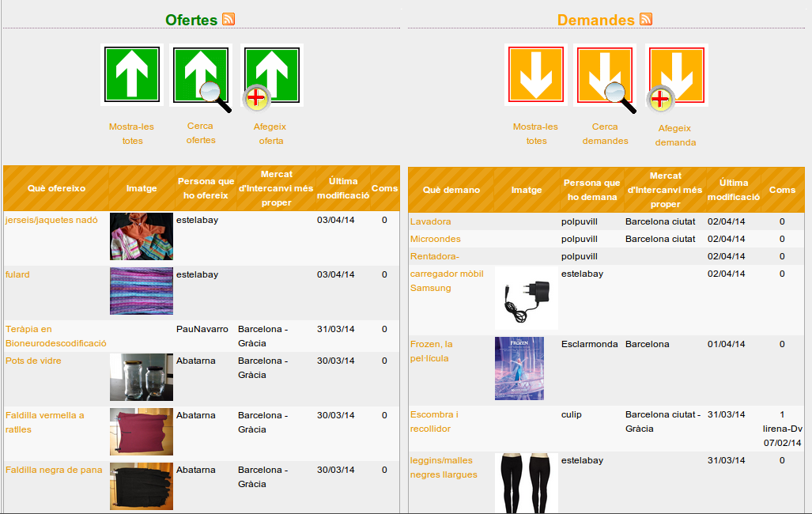This screenshot has height=514, width=812.
Task: View the fulard striped fabric thumbnail
Action: 142,290
